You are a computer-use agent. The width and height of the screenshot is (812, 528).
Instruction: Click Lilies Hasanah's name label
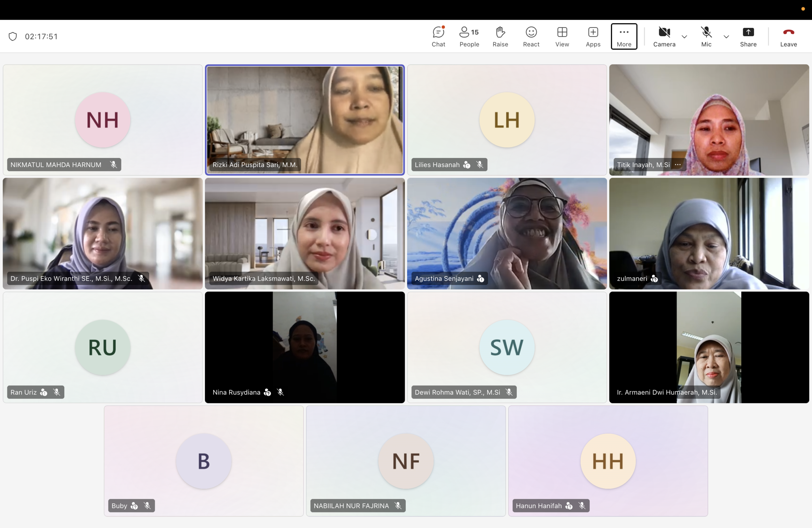[437, 165]
